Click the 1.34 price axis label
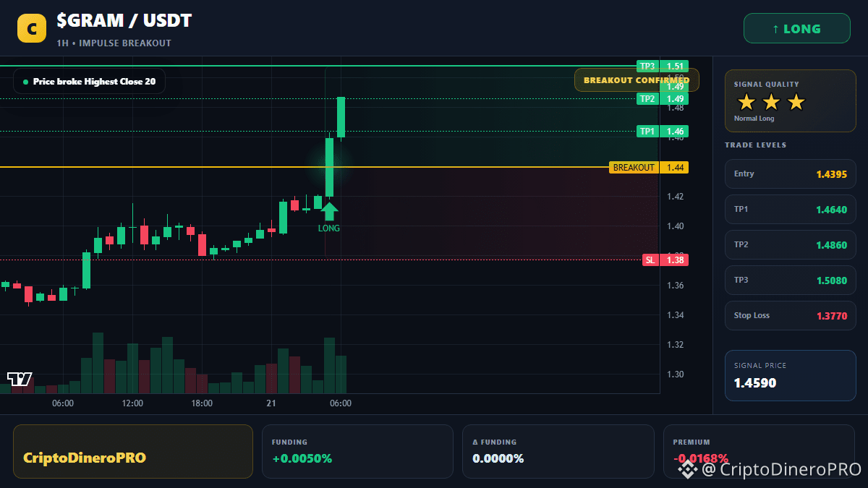 click(676, 315)
